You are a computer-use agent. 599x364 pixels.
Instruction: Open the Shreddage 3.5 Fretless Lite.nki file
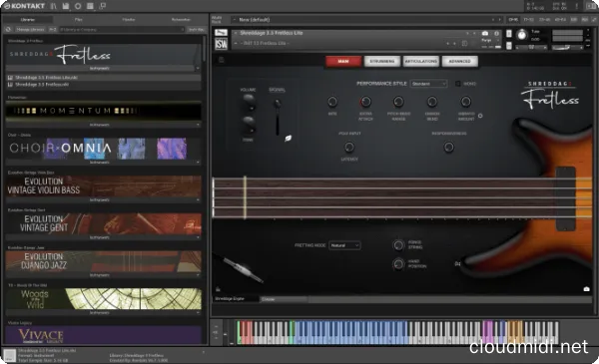[x=103, y=78]
